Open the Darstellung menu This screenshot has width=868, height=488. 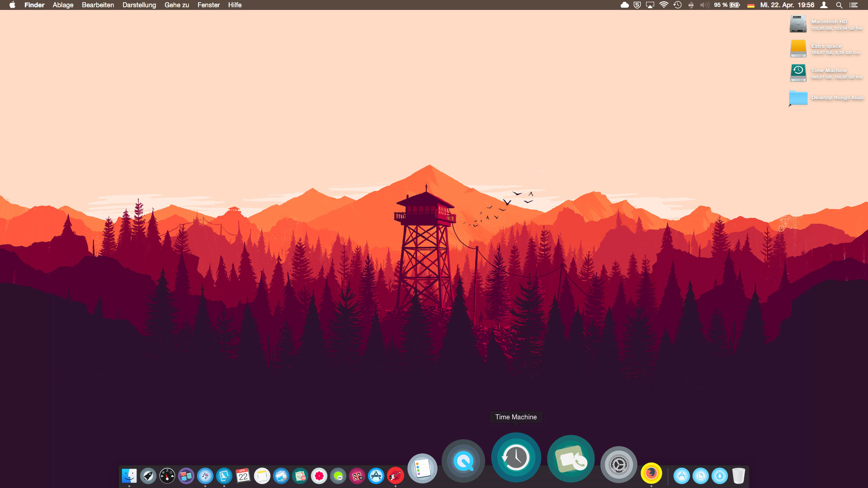pyautogui.click(x=139, y=5)
